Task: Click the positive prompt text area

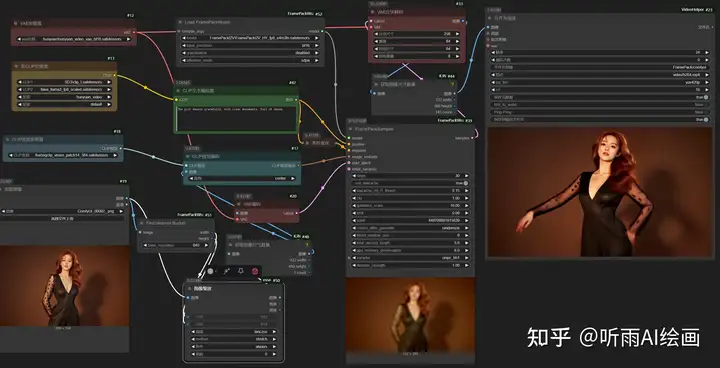Action: pyautogui.click(x=236, y=119)
